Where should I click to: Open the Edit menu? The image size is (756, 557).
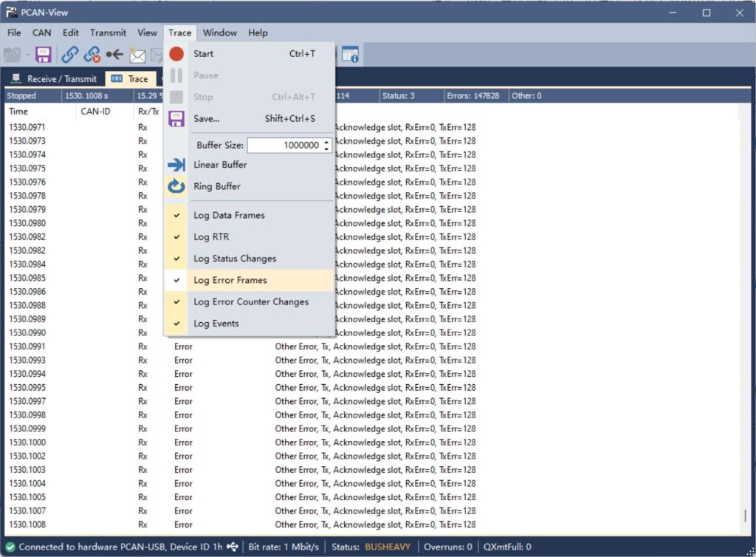click(70, 33)
